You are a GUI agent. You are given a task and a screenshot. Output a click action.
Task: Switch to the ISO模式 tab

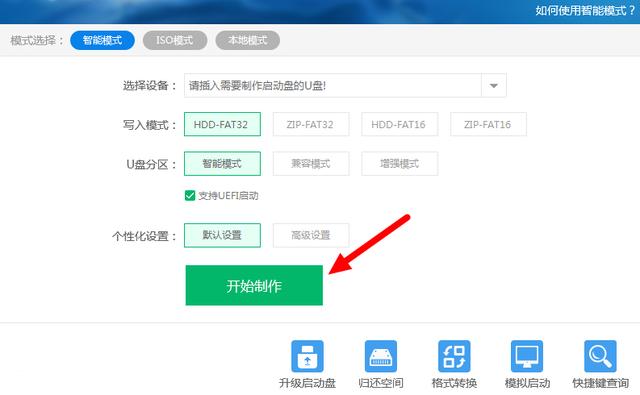click(175, 40)
